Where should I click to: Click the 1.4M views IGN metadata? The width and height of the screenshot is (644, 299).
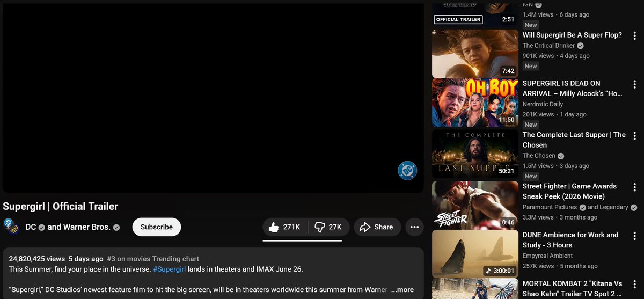point(556,14)
